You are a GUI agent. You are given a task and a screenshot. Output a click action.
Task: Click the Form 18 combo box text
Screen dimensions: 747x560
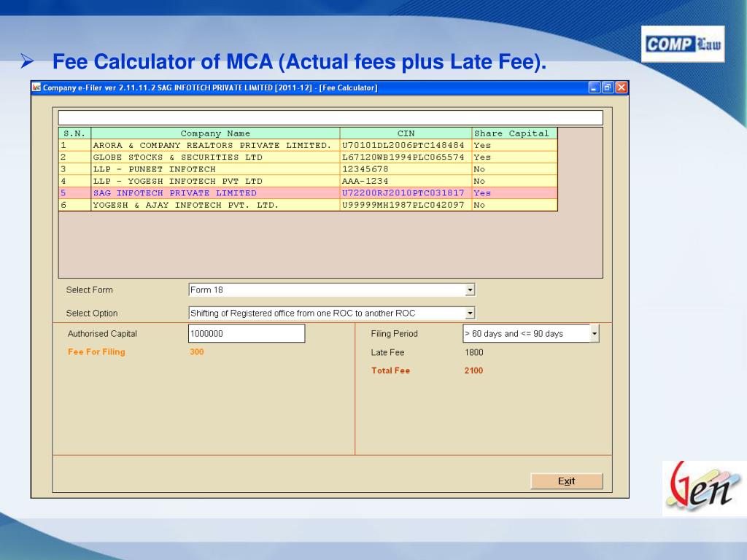[206, 289]
